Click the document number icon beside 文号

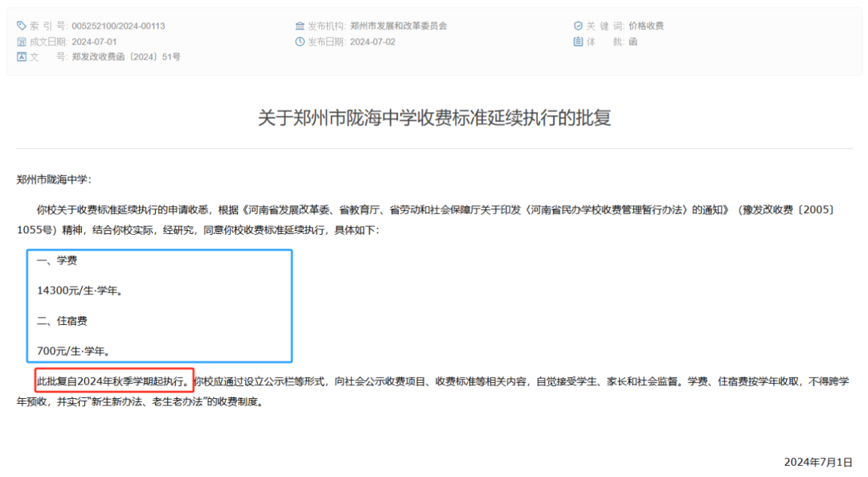tap(22, 57)
